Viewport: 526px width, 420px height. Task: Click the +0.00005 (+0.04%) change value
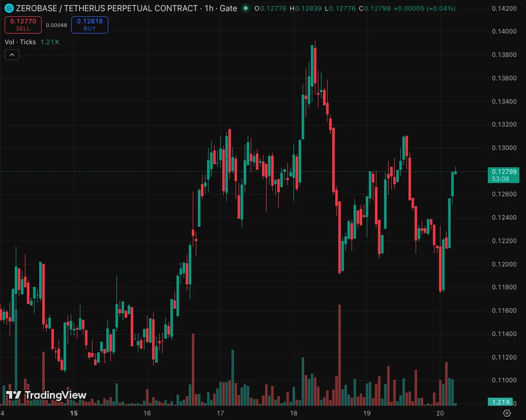pos(424,8)
